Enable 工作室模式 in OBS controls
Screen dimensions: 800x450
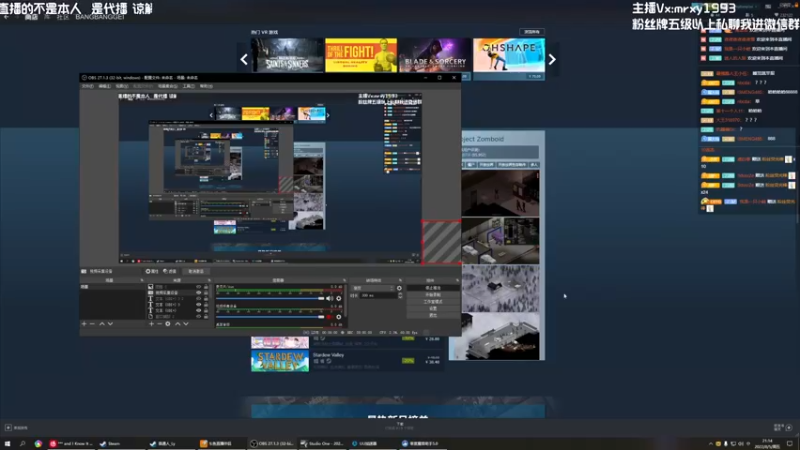pyautogui.click(x=433, y=302)
